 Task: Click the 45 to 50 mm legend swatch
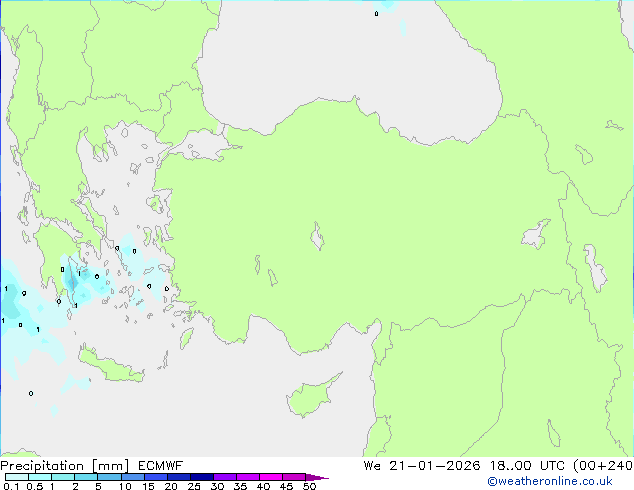coord(294,477)
